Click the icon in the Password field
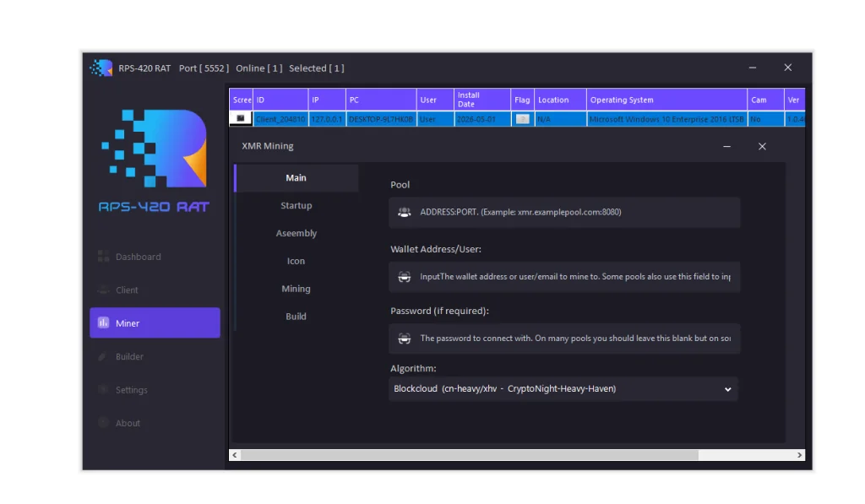Screen dimensions: 865x504 tap(405, 339)
